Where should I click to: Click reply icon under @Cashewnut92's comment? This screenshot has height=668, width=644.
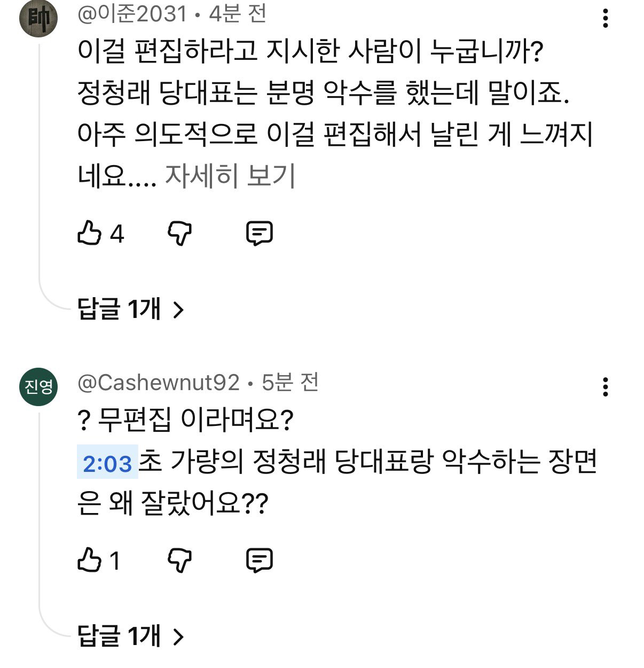tap(260, 561)
